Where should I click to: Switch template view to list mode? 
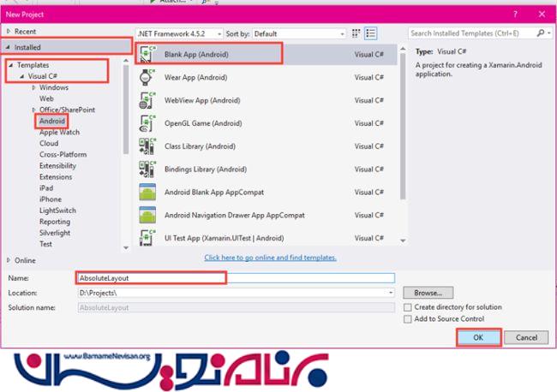pos(370,33)
